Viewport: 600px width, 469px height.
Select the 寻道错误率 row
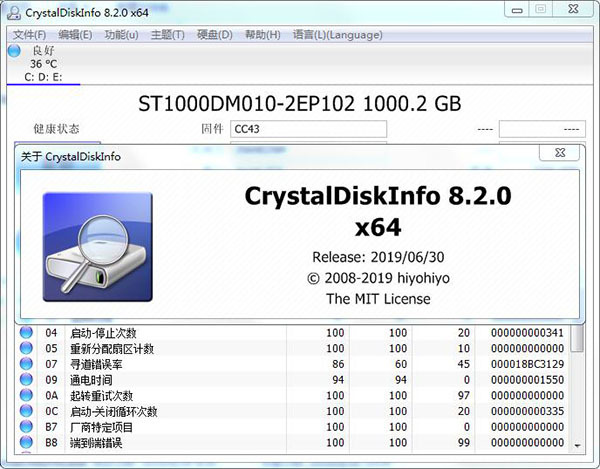[x=292, y=364]
